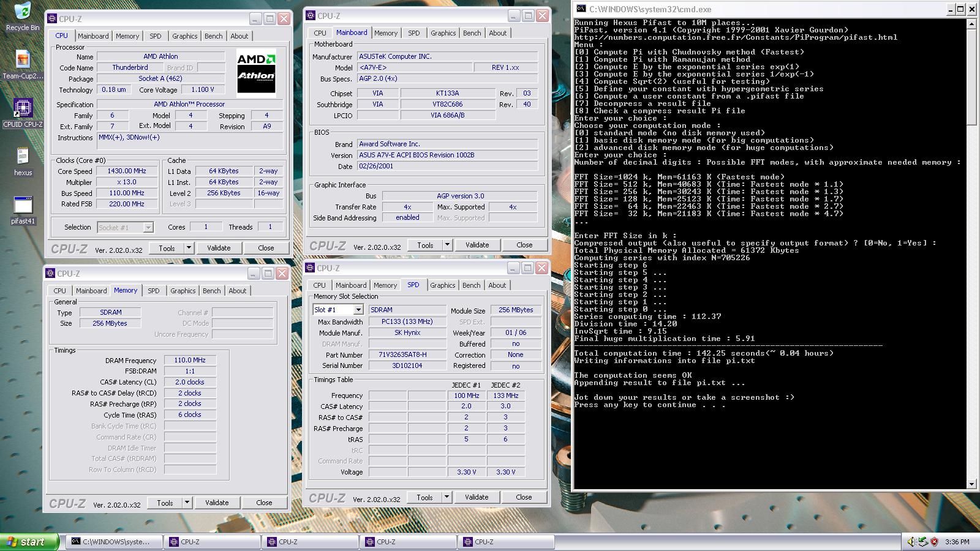Open Memory tab in SPD window
Viewport: 980px width, 551px height.
385,285
